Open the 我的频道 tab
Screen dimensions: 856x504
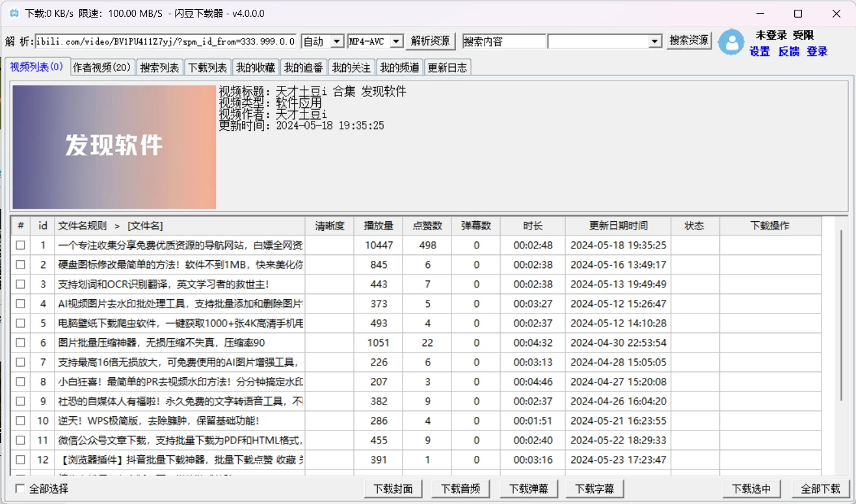coord(400,68)
